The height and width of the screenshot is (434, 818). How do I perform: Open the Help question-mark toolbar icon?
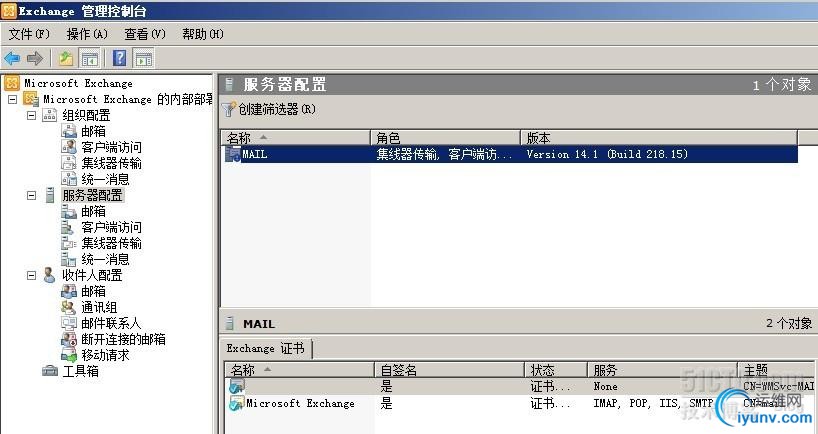[120, 58]
